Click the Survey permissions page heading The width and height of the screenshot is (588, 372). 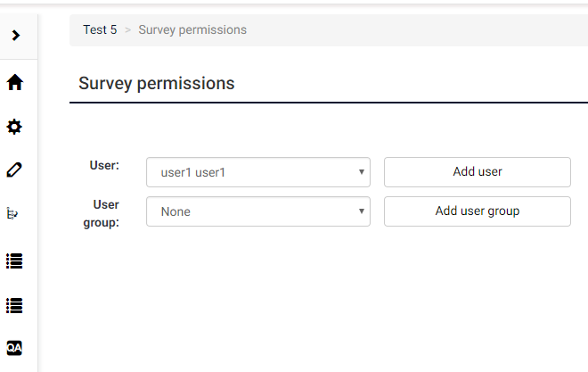156,84
